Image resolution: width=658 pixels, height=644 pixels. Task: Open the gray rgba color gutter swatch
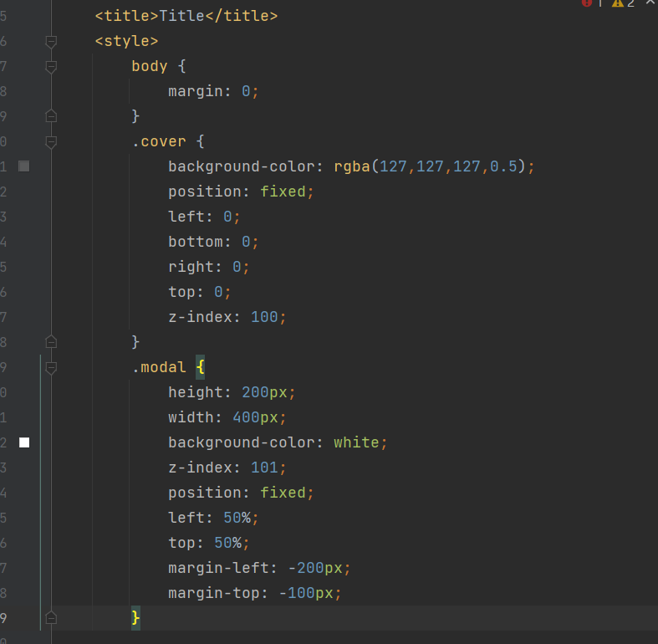[x=24, y=166]
